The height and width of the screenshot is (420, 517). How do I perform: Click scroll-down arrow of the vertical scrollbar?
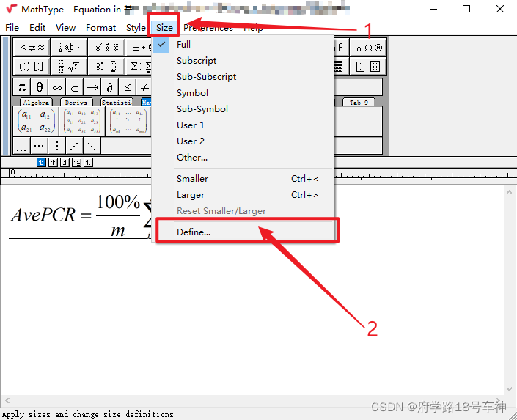click(x=509, y=389)
